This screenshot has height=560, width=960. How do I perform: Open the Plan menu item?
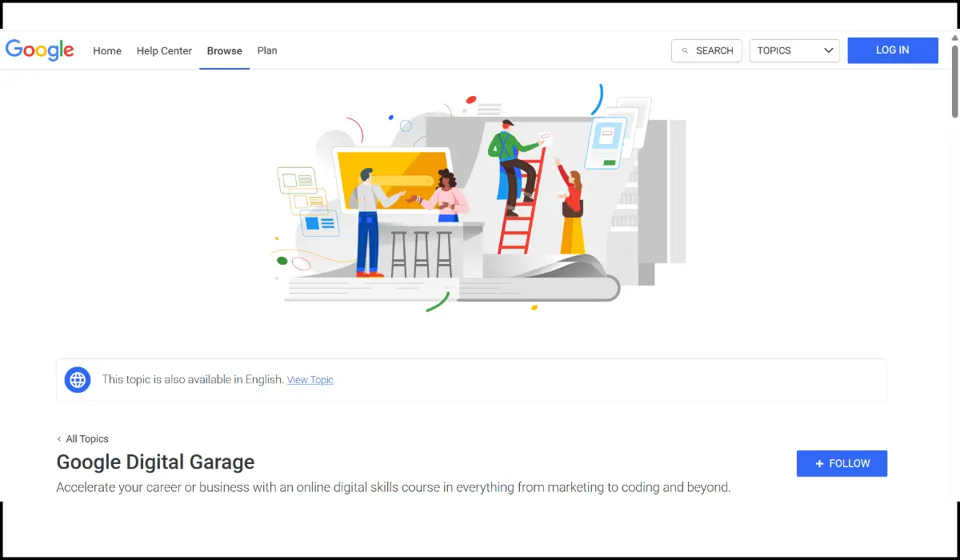(267, 50)
